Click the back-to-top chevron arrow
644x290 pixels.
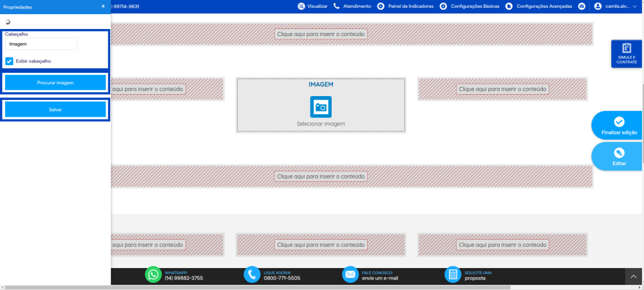click(634, 276)
